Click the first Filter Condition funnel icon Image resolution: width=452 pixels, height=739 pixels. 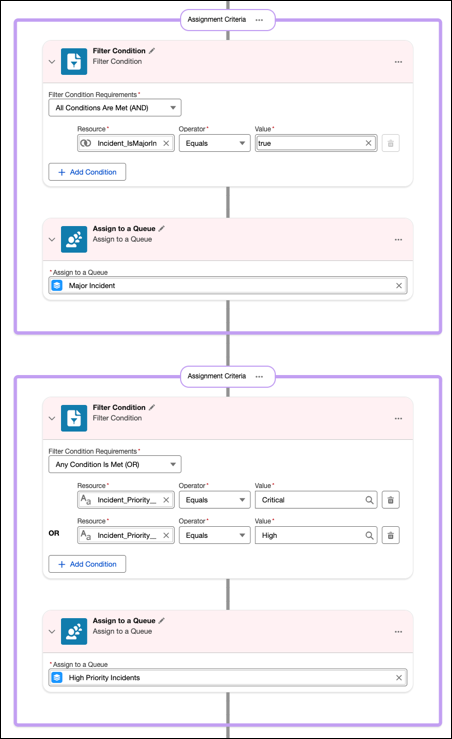74,61
